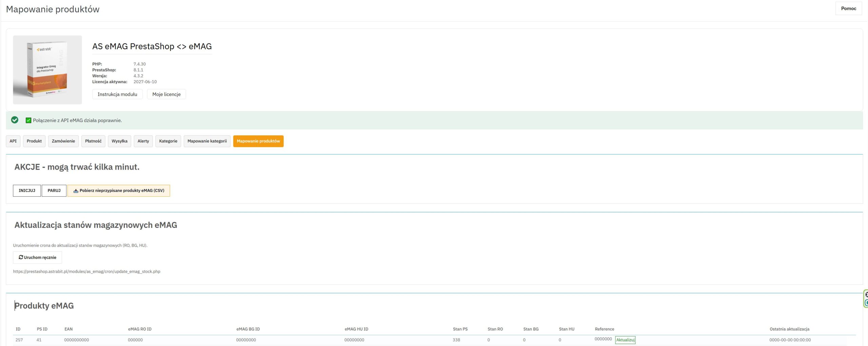This screenshot has width=868, height=346.
Task: Click the date 0000-00-00 00:00:00
Action: tap(790, 340)
